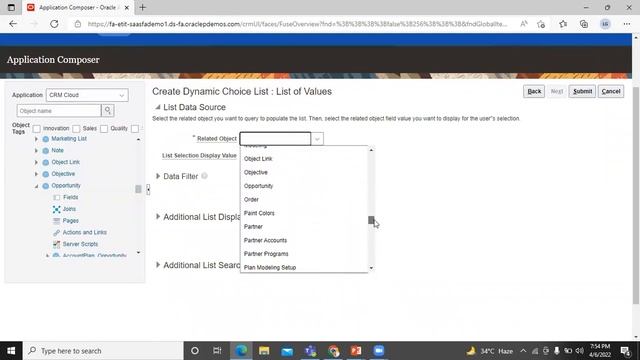The height and width of the screenshot is (360, 640).
Task: Switch to Microsoft Edge on the taskbar
Action: pyautogui.click(x=241, y=351)
